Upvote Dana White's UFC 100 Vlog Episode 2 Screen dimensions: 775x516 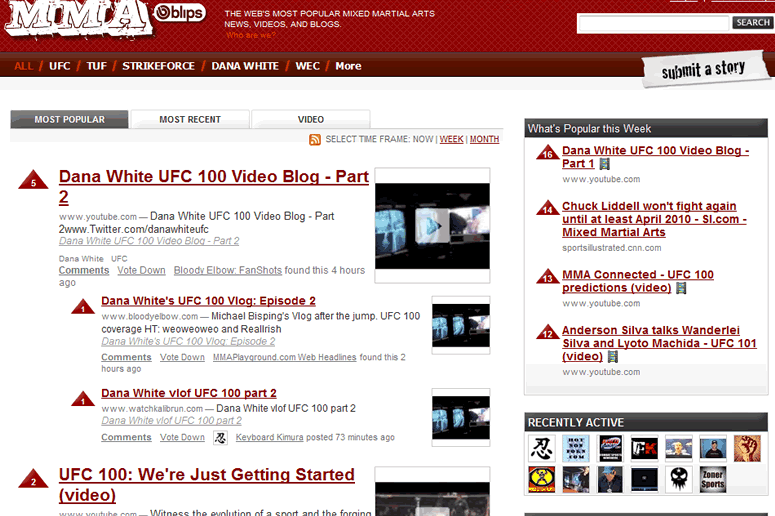(83, 307)
